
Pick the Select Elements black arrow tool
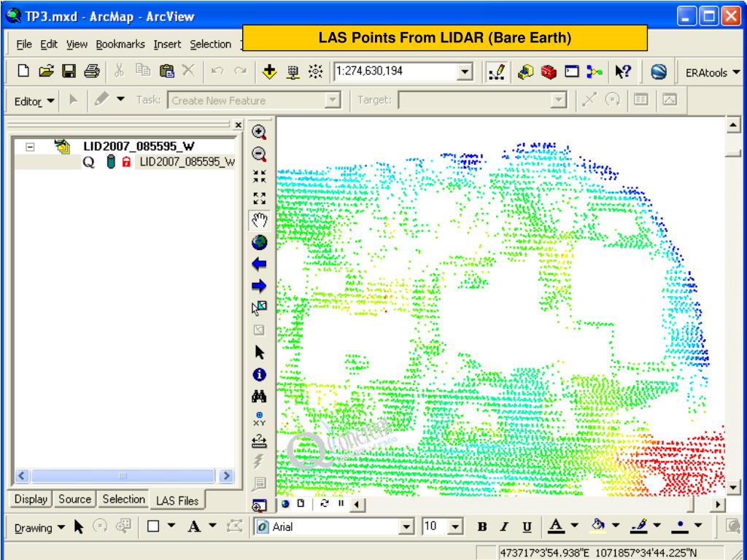click(x=259, y=352)
